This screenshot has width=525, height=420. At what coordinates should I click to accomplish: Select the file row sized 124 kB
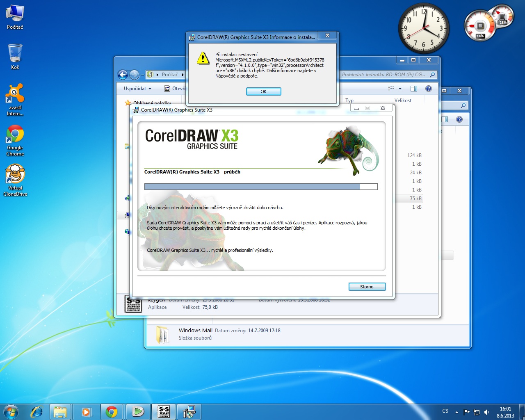(414, 155)
